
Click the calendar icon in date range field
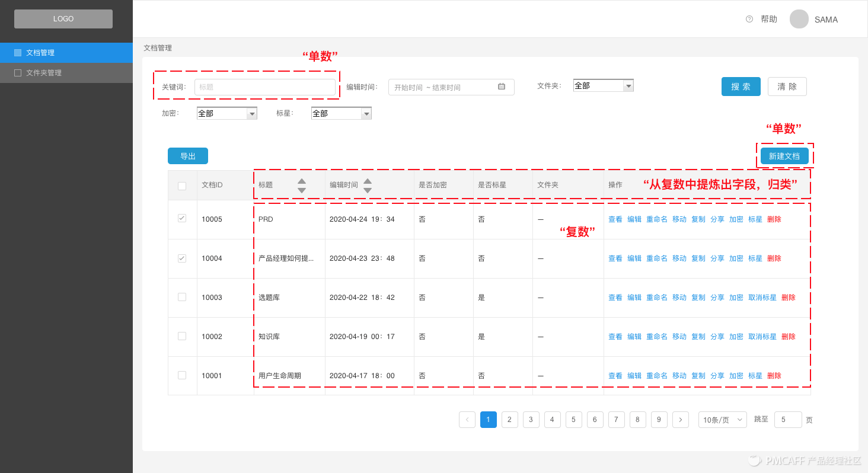502,87
